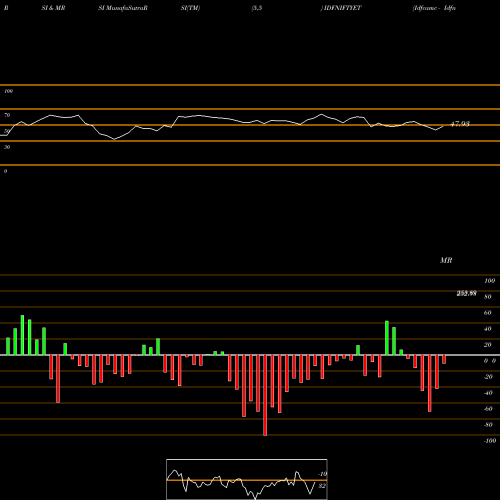Viewport: 500px width, 500px height.
Task: Click the tallest green MR histogram bar
Action: [22, 335]
